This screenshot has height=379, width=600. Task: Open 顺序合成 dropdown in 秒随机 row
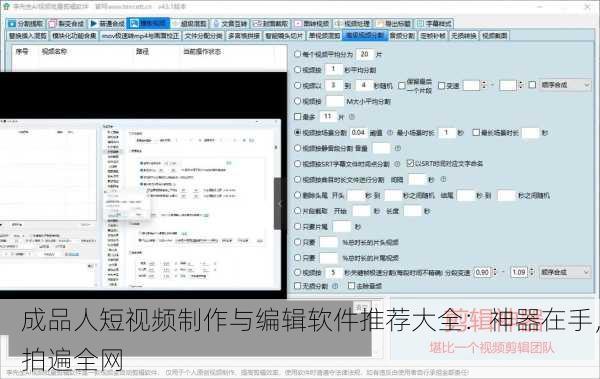click(x=565, y=85)
